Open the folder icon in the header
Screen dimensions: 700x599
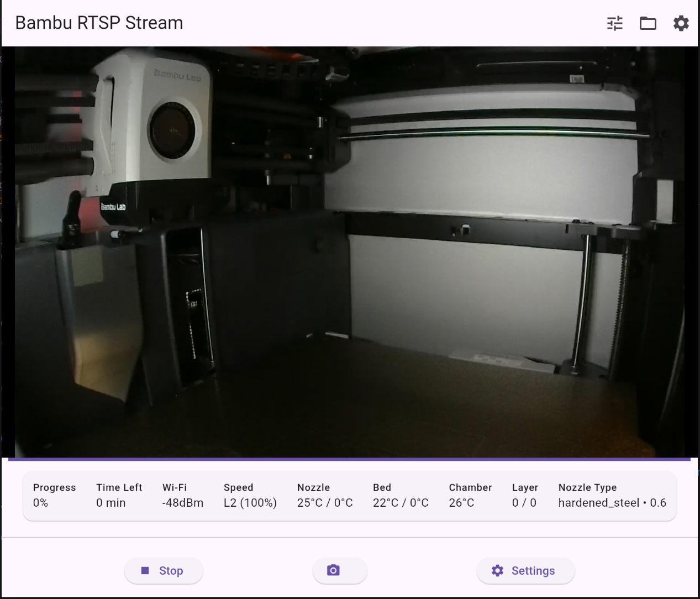(x=648, y=23)
